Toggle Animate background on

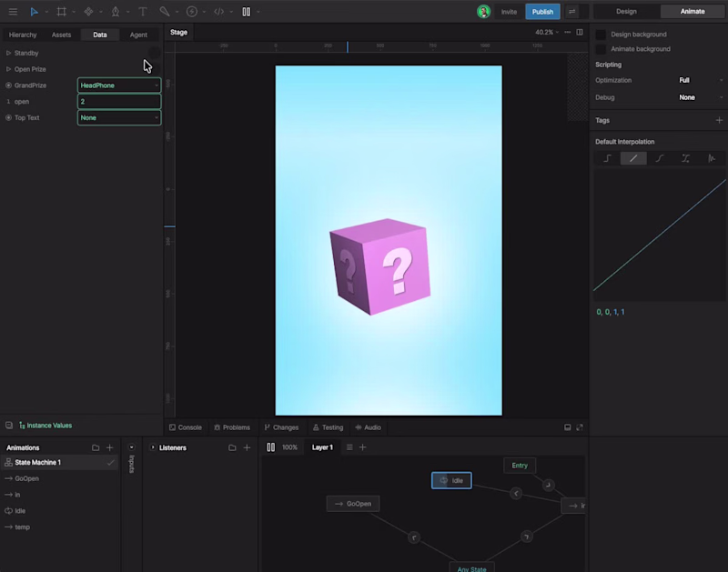[600, 49]
